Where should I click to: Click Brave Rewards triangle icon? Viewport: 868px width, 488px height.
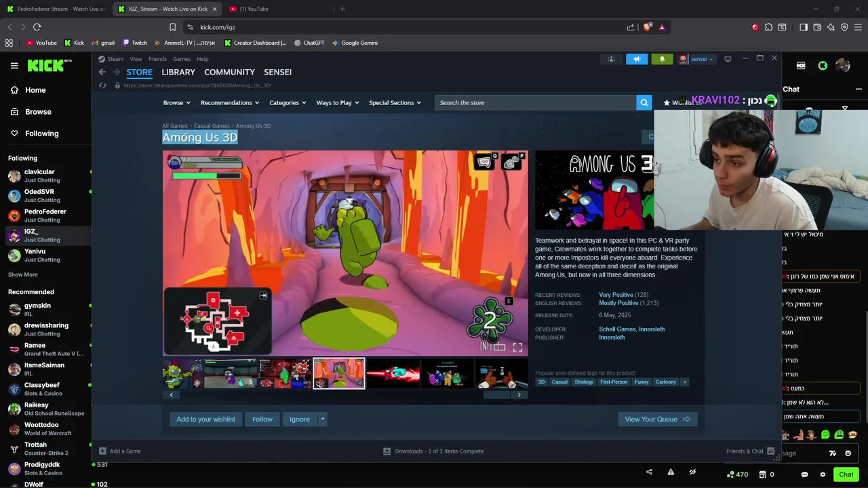click(662, 27)
